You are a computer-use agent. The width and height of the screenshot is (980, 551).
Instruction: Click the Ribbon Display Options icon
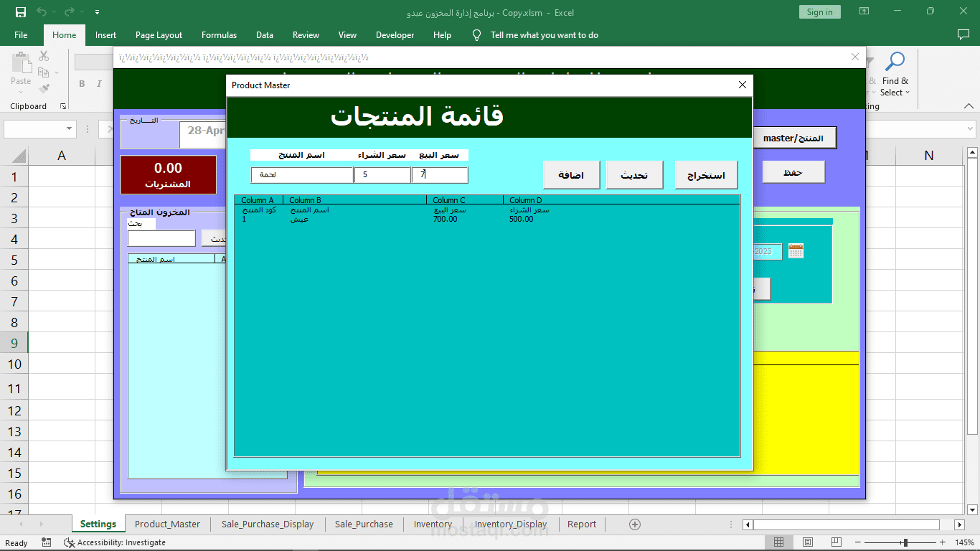click(x=864, y=11)
